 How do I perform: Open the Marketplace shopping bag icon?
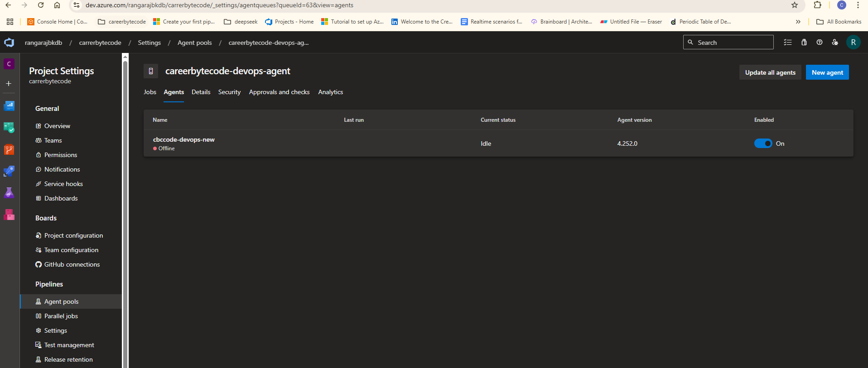coord(804,43)
